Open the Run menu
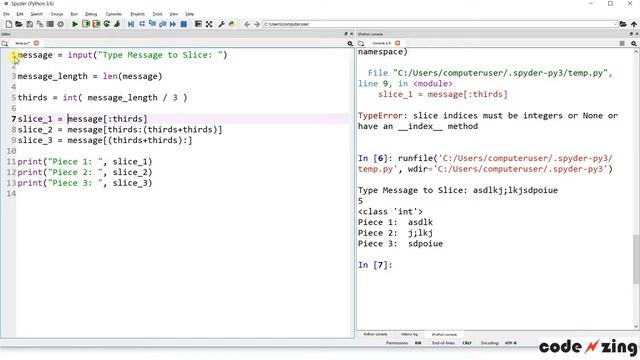This screenshot has height=360, width=640. (74, 14)
